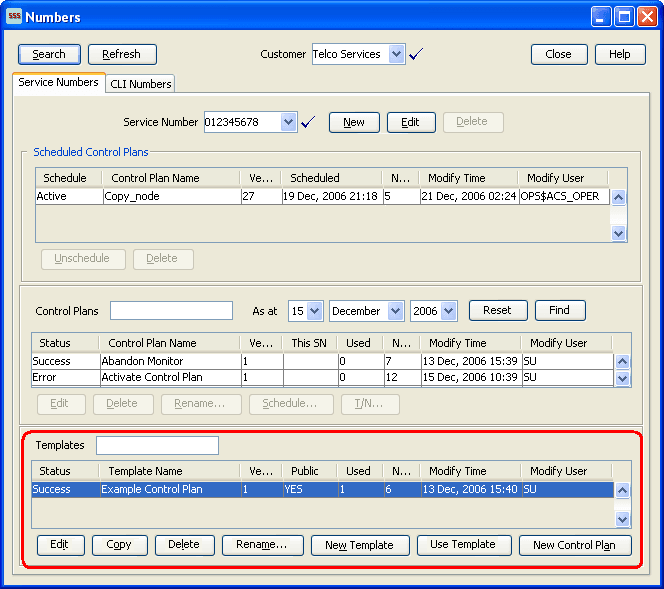Open the day dropdown showing 15

[315, 311]
